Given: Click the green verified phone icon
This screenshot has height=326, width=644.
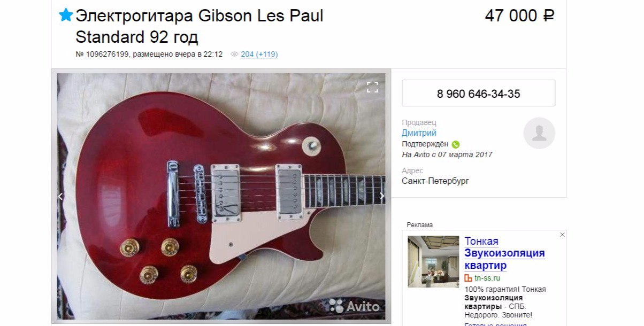Looking at the screenshot, I should point(456,144).
